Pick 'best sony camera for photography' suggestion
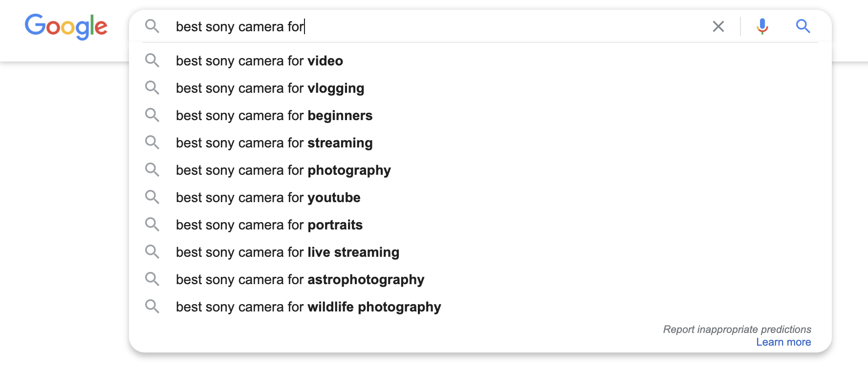 click(x=480, y=170)
